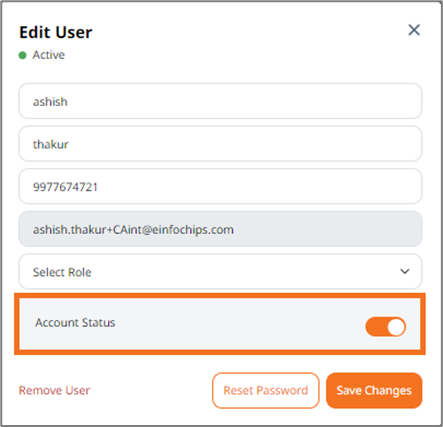Select the last name field containing thakur
The width and height of the screenshot is (443, 427).
tap(220, 144)
